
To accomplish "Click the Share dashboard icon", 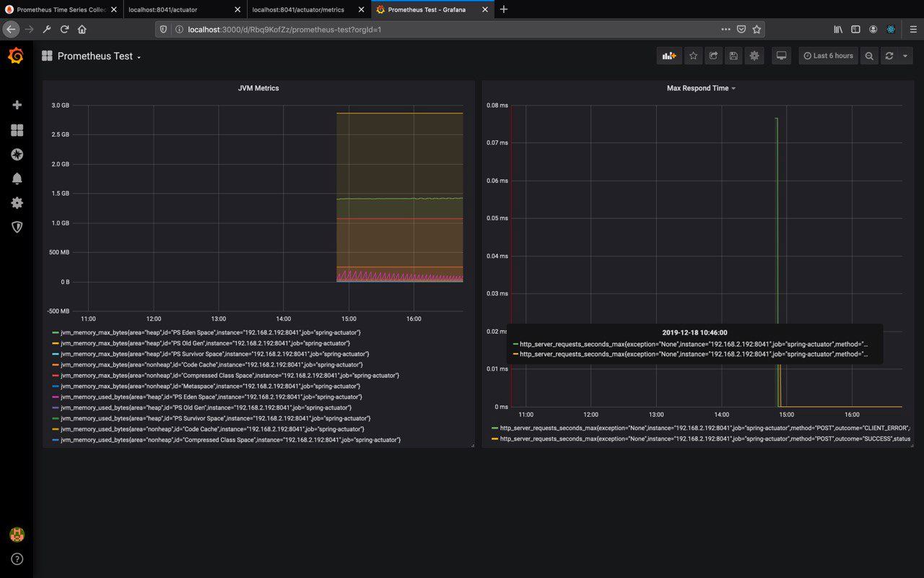I will click(713, 56).
